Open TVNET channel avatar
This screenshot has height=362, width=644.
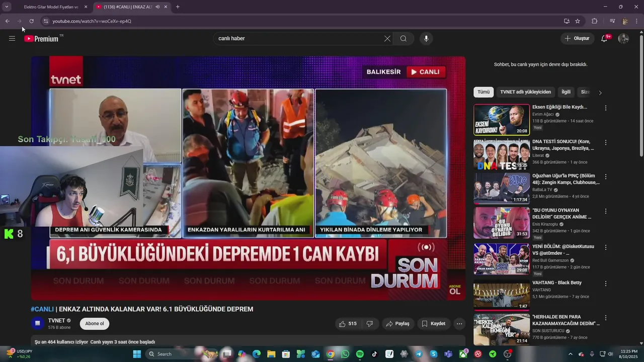[37, 323]
